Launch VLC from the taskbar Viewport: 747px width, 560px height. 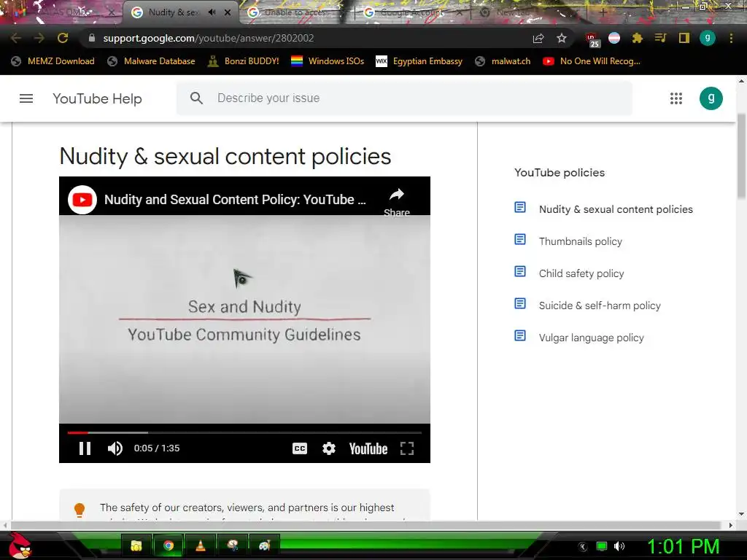pyautogui.click(x=201, y=545)
